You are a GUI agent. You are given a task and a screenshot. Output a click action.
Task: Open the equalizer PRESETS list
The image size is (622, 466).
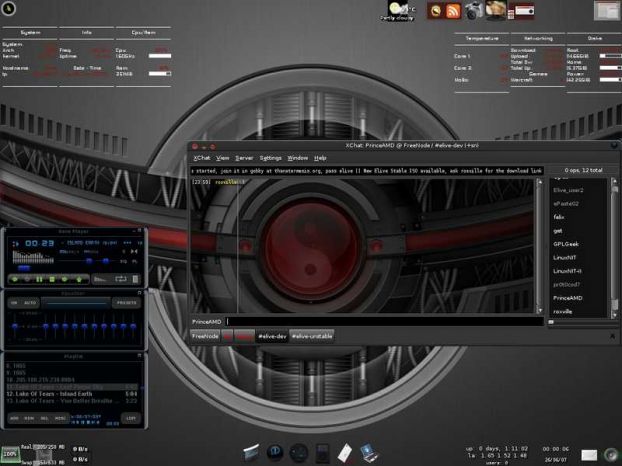127,303
